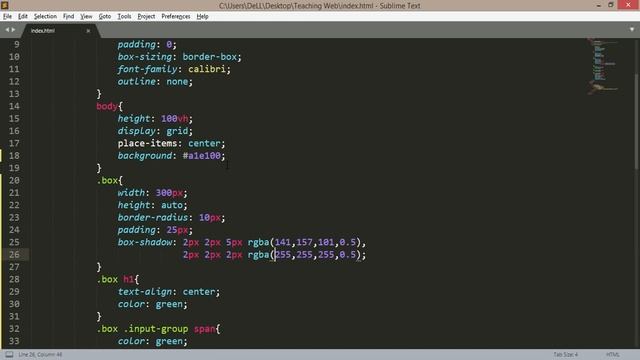Click line number 18 in gutter
The width and height of the screenshot is (640, 360).
click(14, 156)
